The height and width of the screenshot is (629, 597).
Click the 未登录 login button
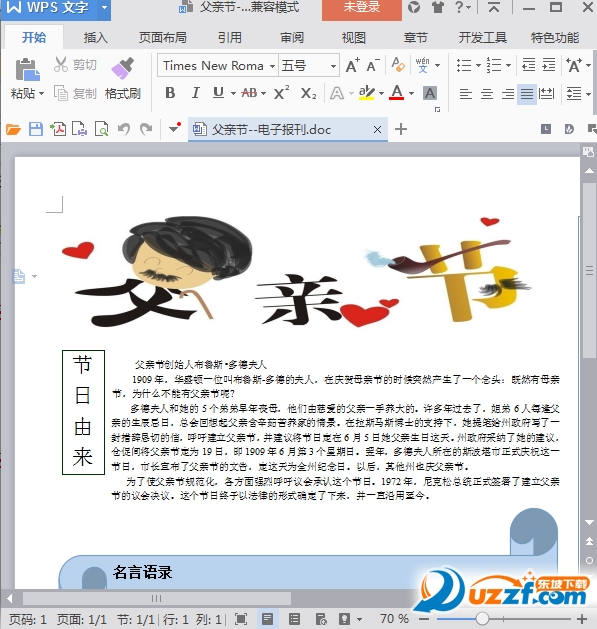click(361, 8)
